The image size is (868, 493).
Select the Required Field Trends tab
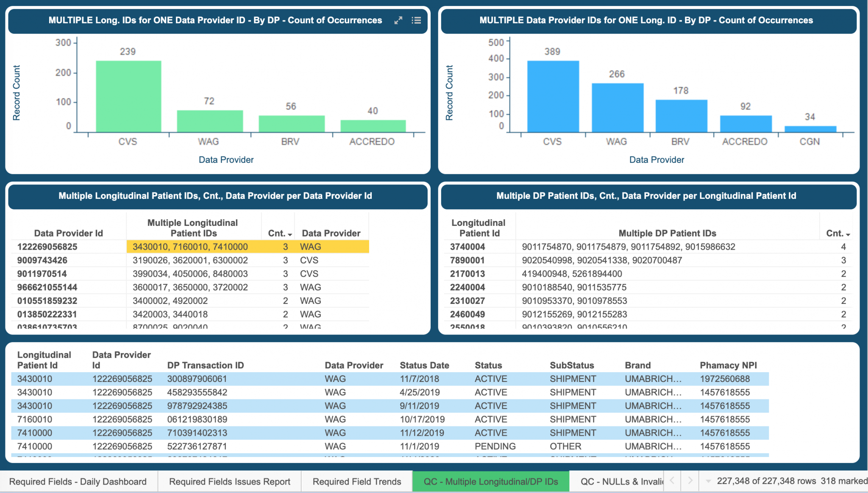(x=356, y=481)
